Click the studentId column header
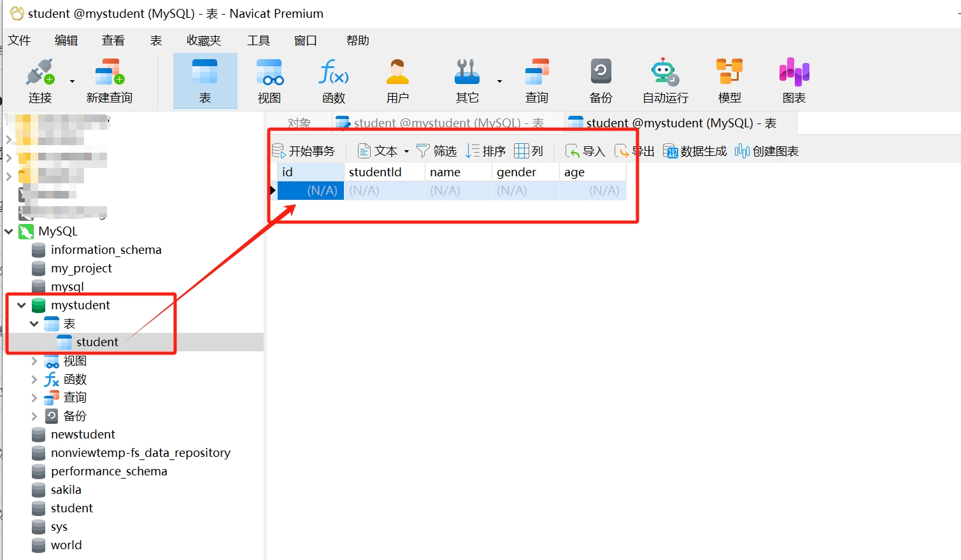 [375, 172]
